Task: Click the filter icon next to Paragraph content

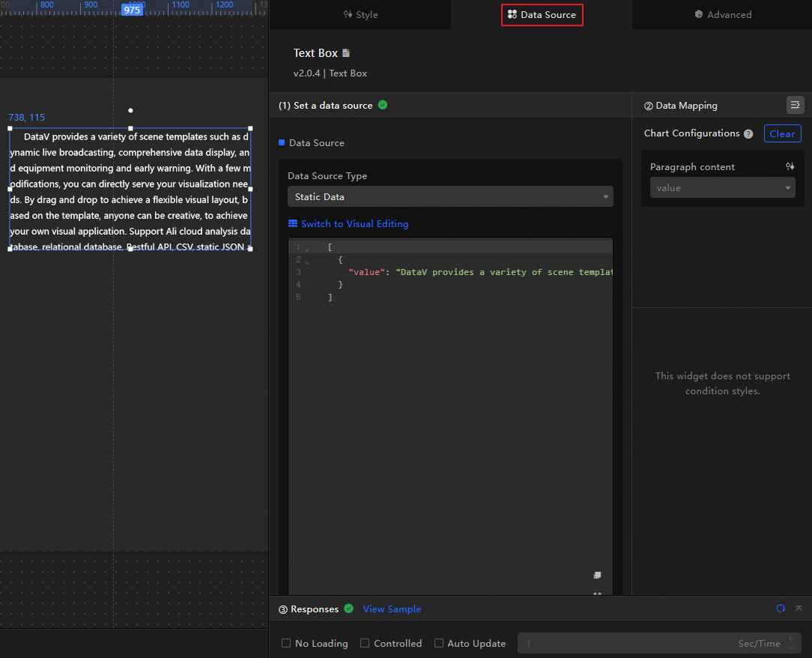Action: (x=790, y=166)
